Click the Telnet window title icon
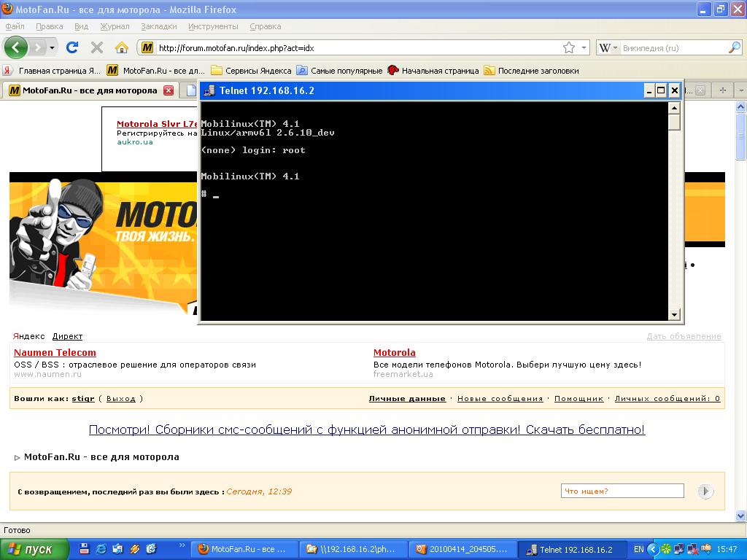The image size is (747, 560). click(x=209, y=91)
